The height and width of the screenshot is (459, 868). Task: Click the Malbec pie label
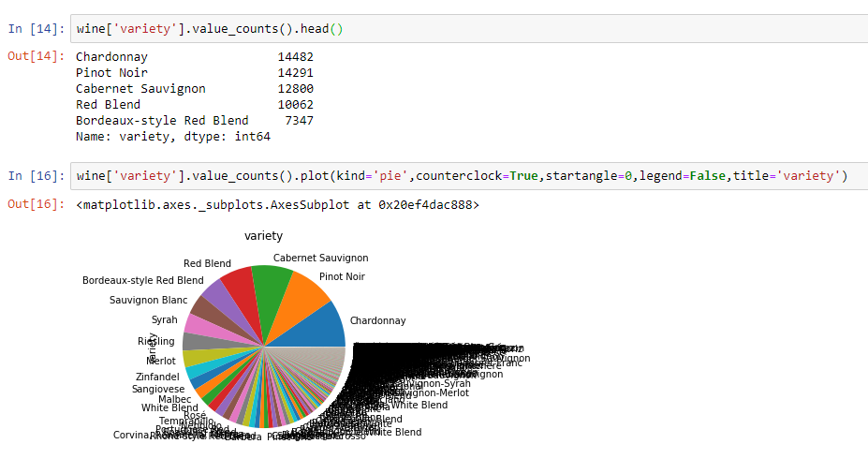coord(174,399)
